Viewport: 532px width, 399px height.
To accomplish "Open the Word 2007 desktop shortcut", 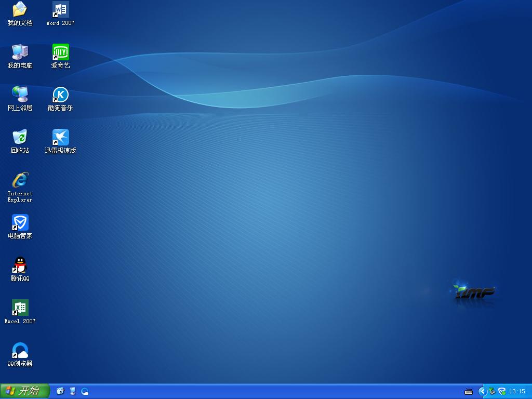I will pyautogui.click(x=60, y=9).
